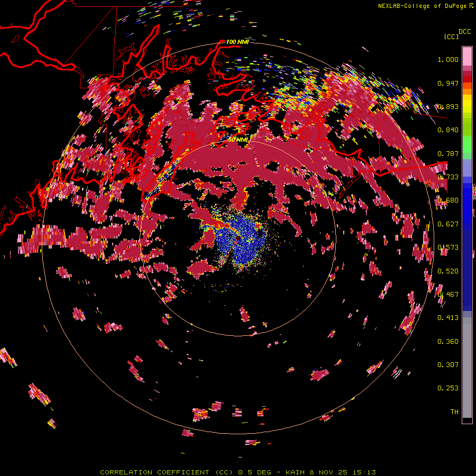Image resolution: width=476 pixels, height=476 pixels.
Task: Click the 8 NOV 25 date text
Action: click(328, 472)
